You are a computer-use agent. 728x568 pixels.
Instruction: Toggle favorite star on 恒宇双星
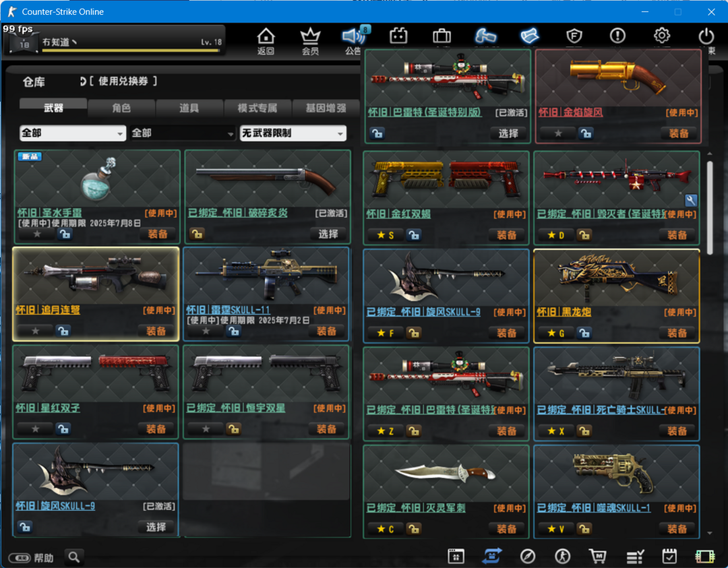(x=206, y=429)
